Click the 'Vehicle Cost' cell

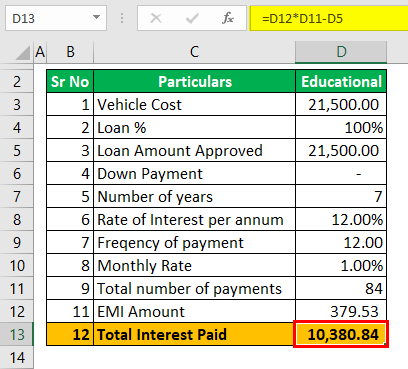click(195, 104)
